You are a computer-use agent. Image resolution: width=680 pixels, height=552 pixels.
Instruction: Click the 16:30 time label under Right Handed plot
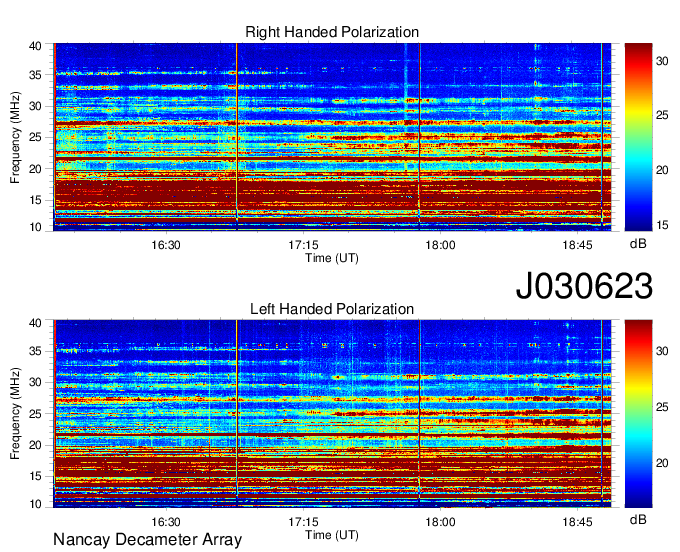pos(166,245)
